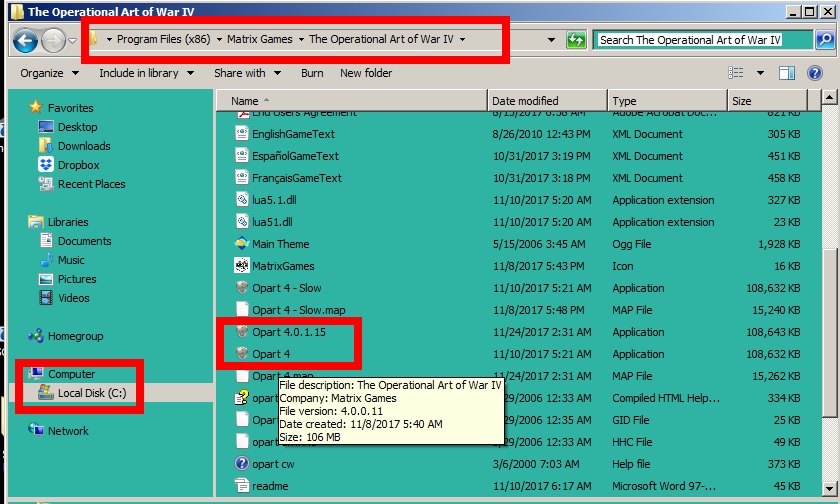The height and width of the screenshot is (504, 840).
Task: Select Matrix Games in address path
Action: [x=260, y=39]
